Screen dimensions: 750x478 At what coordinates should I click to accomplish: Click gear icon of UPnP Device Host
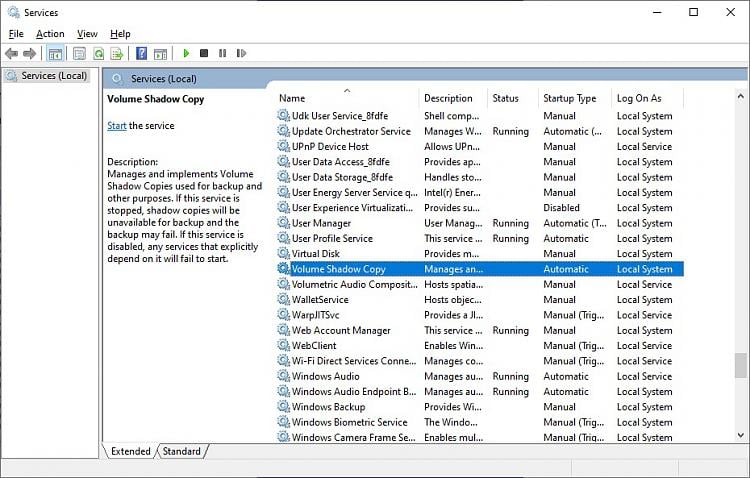284,146
